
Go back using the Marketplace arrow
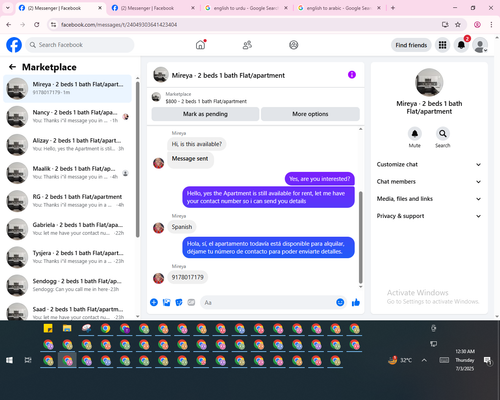tap(12, 67)
